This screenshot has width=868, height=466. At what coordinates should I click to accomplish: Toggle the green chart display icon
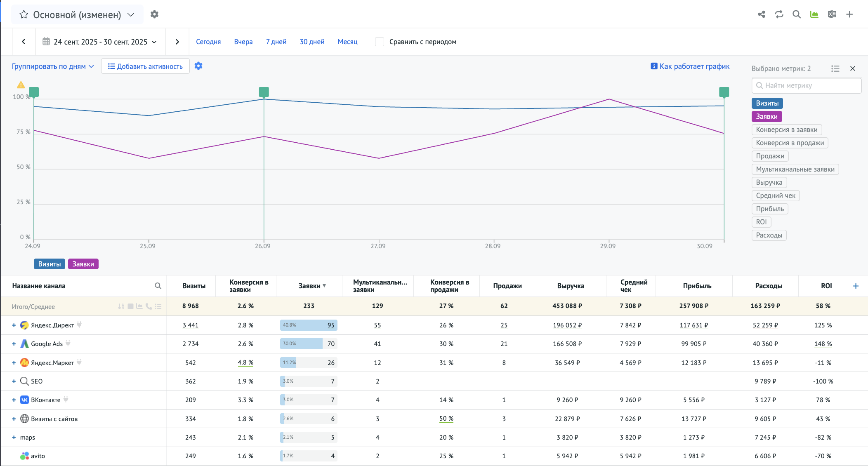(x=814, y=14)
